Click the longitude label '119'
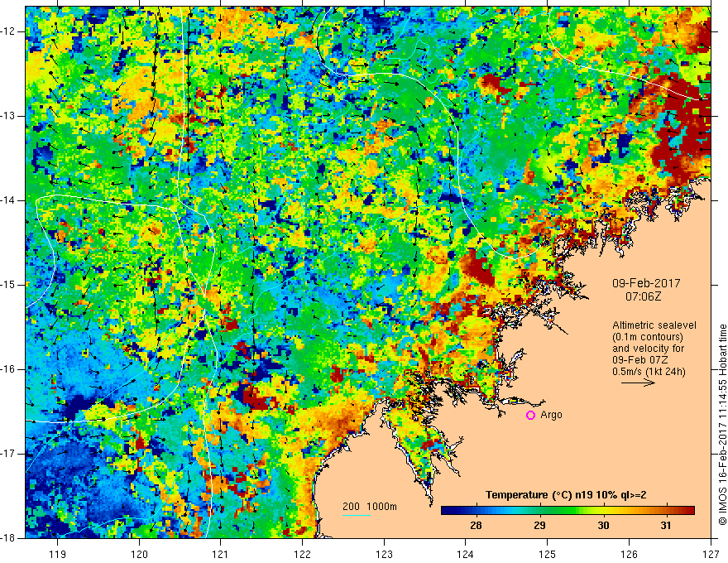The height and width of the screenshot is (563, 728). 58,554
